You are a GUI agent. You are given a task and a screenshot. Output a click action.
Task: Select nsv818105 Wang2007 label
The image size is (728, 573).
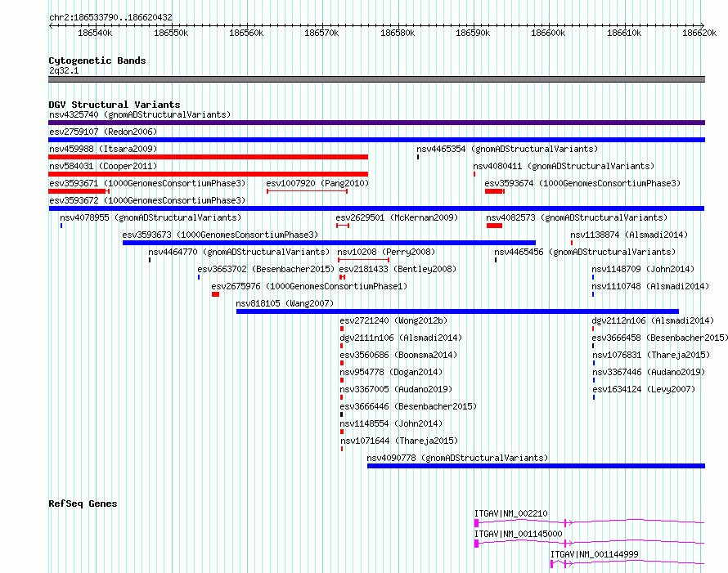tap(285, 303)
